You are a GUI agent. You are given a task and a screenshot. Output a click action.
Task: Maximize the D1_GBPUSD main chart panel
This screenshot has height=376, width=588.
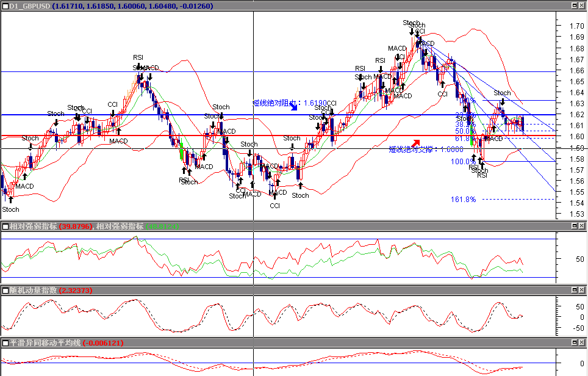(x=573, y=5)
